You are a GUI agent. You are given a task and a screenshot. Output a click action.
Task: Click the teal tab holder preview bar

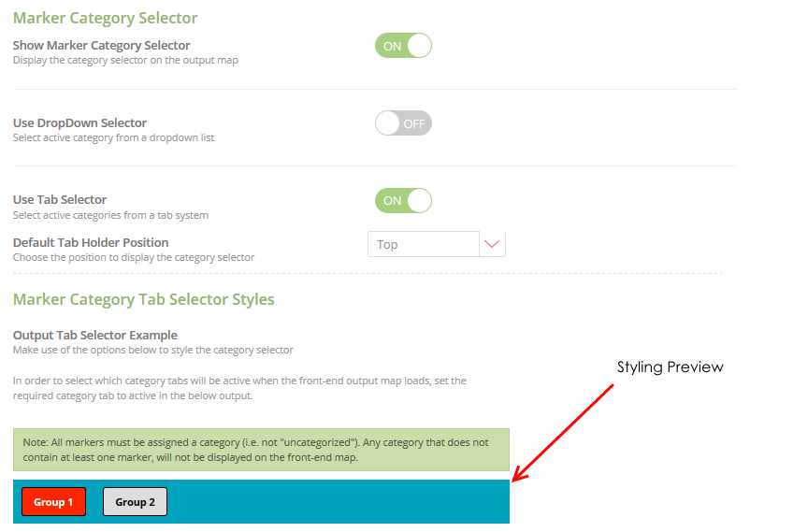click(337, 502)
